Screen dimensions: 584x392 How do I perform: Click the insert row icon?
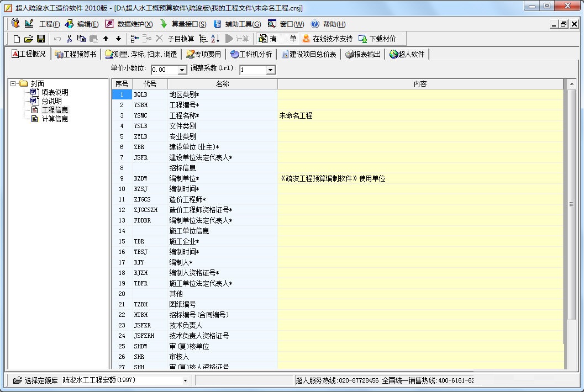(135, 38)
